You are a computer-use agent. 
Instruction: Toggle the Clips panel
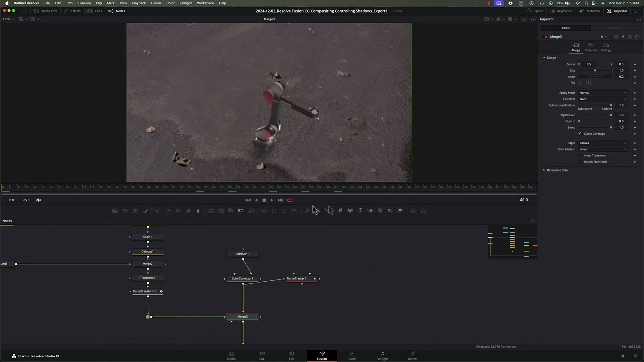pyautogui.click(x=95, y=11)
